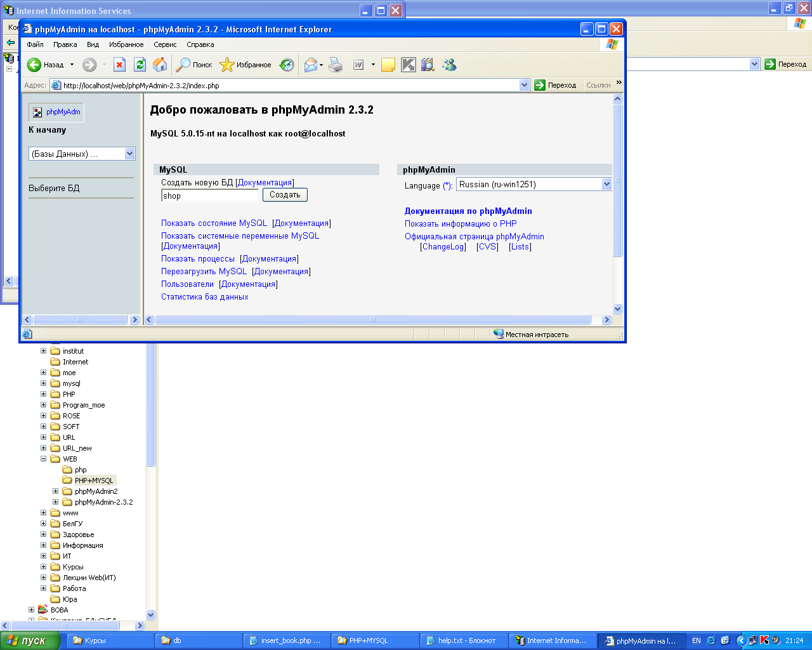Click the Назад back button
812x650 pixels.
pos(45,65)
